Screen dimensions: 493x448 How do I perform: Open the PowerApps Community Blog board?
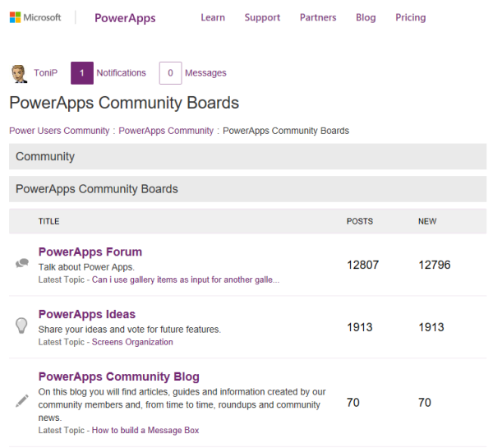(x=119, y=376)
